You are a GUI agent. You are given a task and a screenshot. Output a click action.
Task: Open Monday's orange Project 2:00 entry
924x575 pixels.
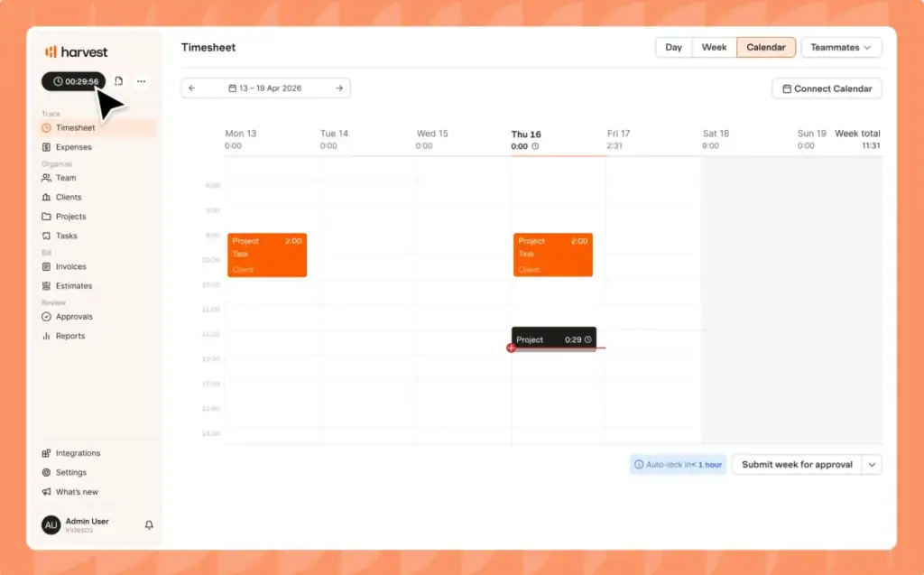tap(267, 255)
